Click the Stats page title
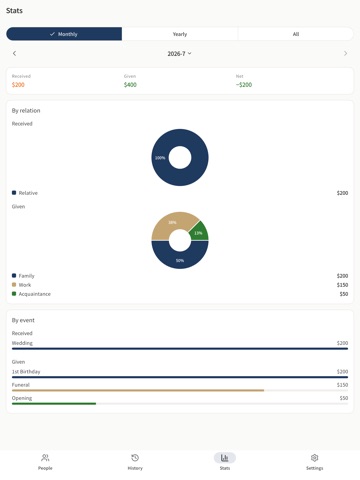 tap(14, 11)
